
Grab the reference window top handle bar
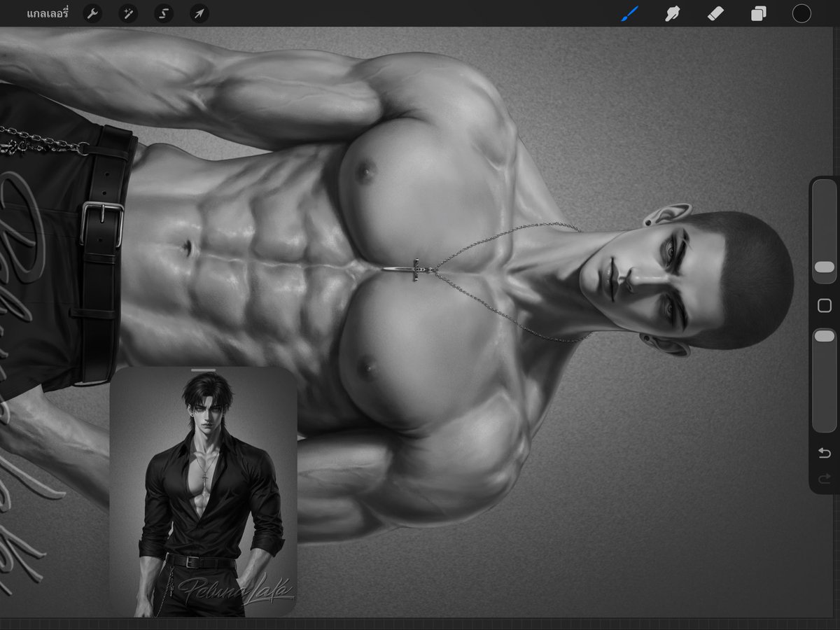204,369
